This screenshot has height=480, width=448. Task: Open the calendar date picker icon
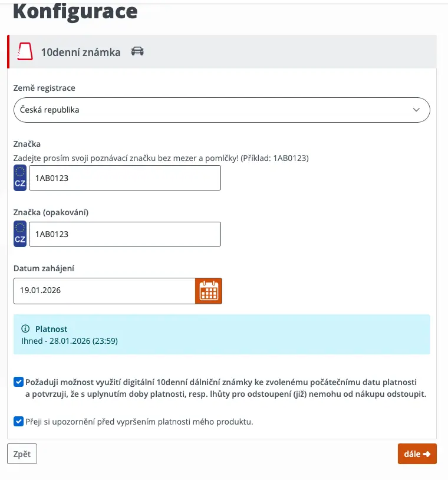[x=209, y=291]
